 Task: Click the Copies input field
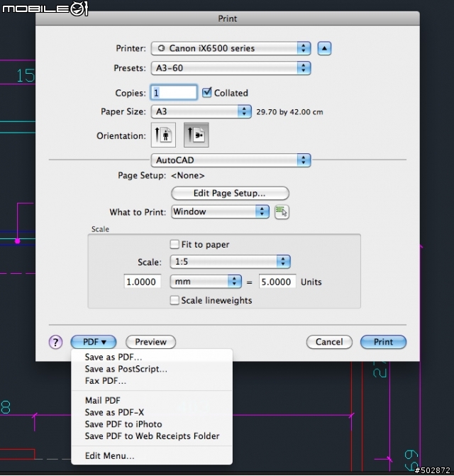(x=174, y=93)
